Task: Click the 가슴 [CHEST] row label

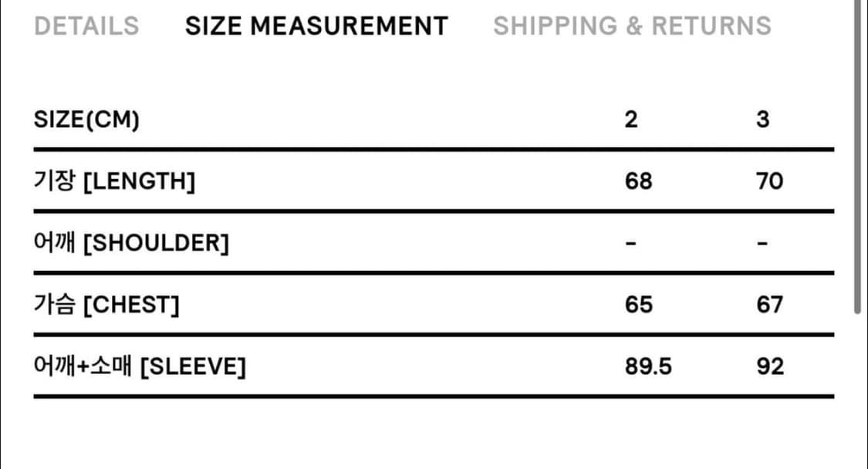Action: click(x=107, y=305)
